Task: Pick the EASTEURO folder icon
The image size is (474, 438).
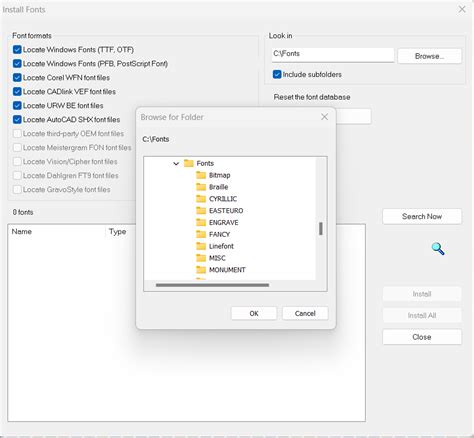Action: point(201,210)
